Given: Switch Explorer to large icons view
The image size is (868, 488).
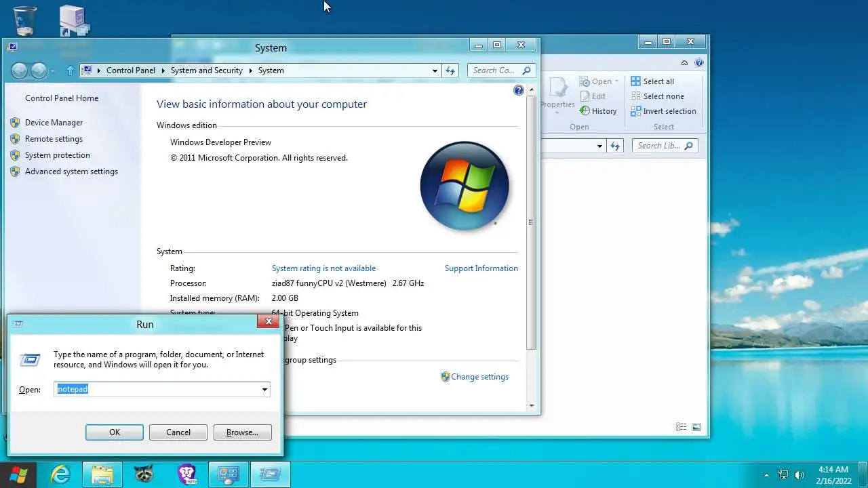Looking at the screenshot, I should point(696,427).
